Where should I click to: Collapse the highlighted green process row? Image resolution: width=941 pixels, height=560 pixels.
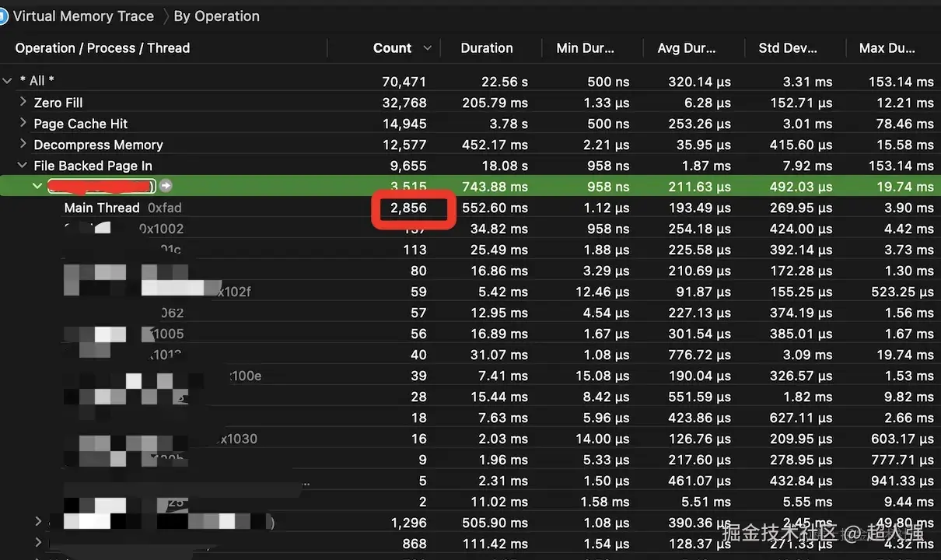tap(37, 186)
